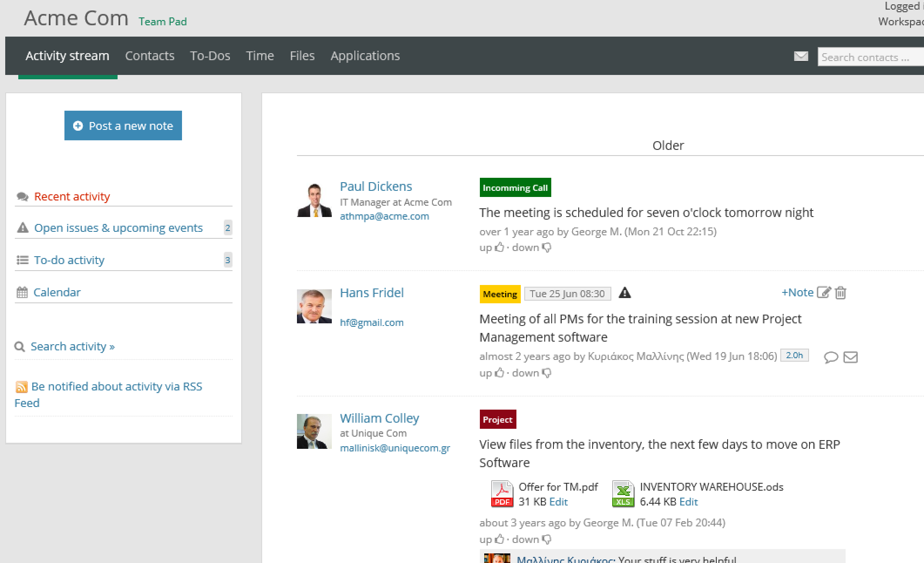Click Hans Fridel profile photo
This screenshot has width=924, height=563.
click(x=314, y=306)
